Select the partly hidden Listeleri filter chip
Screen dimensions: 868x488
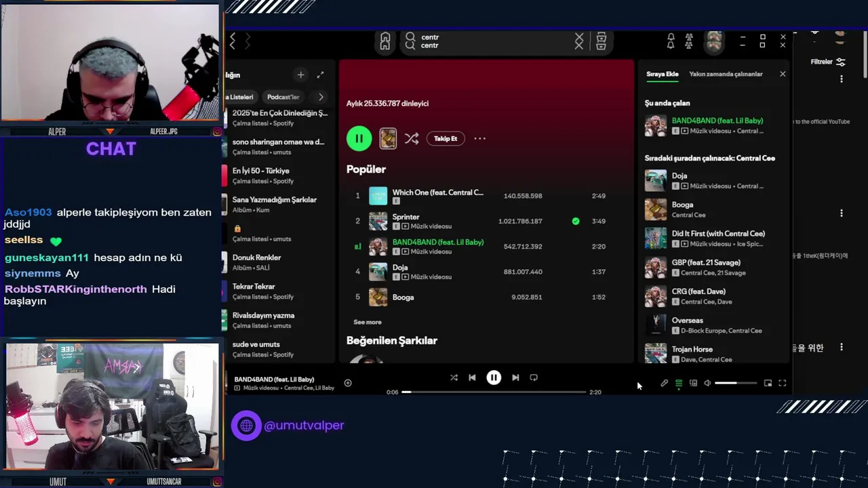241,97
